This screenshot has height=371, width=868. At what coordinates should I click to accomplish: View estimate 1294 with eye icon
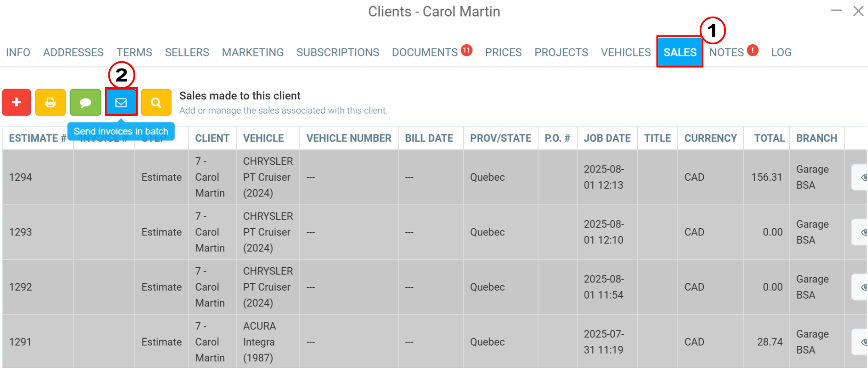pyautogui.click(x=860, y=177)
